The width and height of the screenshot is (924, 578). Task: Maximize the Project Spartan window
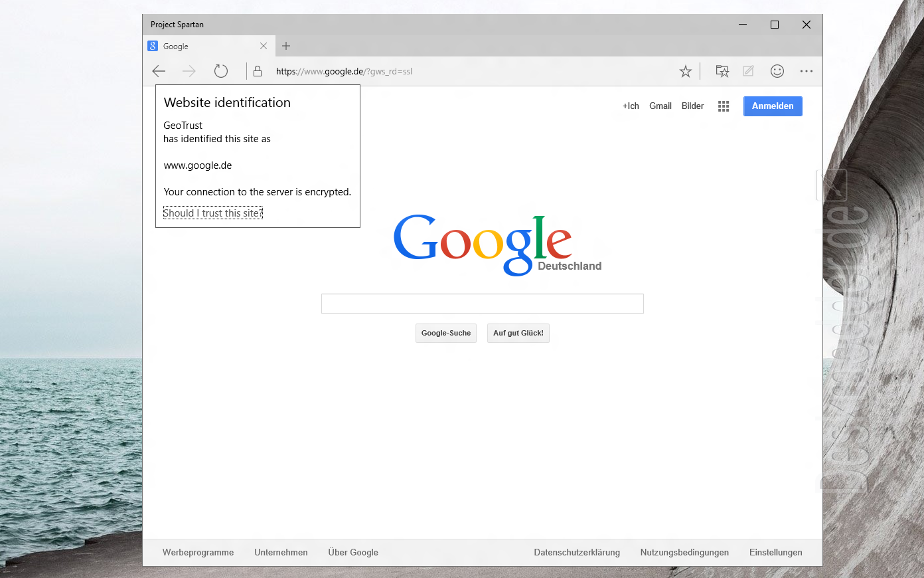(x=775, y=25)
